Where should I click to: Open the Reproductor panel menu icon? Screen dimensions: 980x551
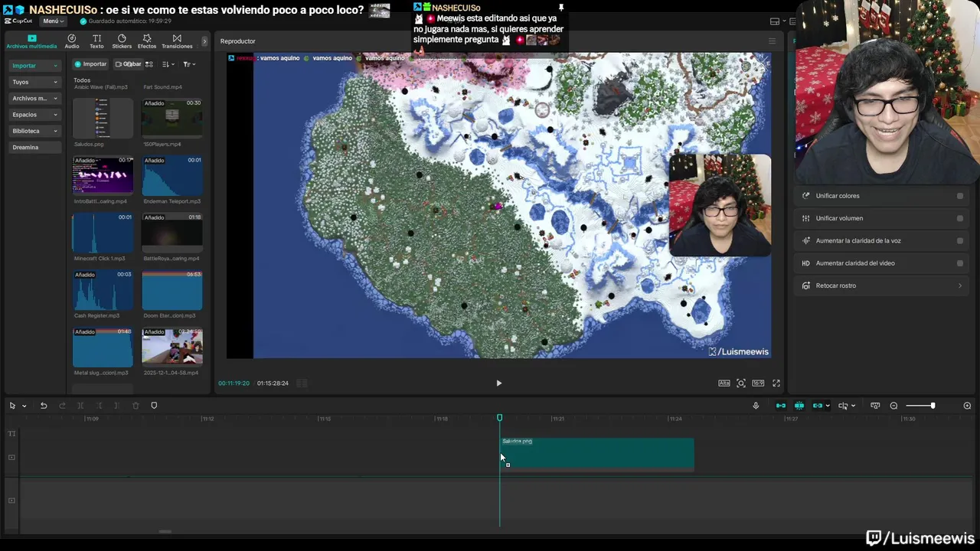coord(772,41)
